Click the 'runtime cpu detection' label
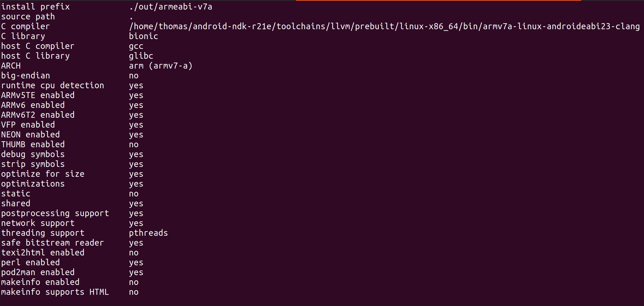The width and height of the screenshot is (644, 306). pyautogui.click(x=52, y=86)
